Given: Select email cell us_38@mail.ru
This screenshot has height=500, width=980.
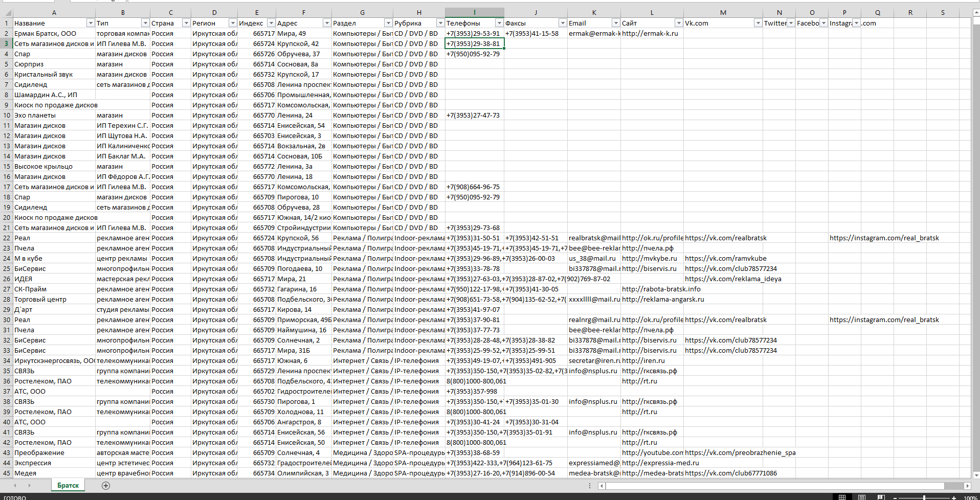Looking at the screenshot, I should (594, 258).
